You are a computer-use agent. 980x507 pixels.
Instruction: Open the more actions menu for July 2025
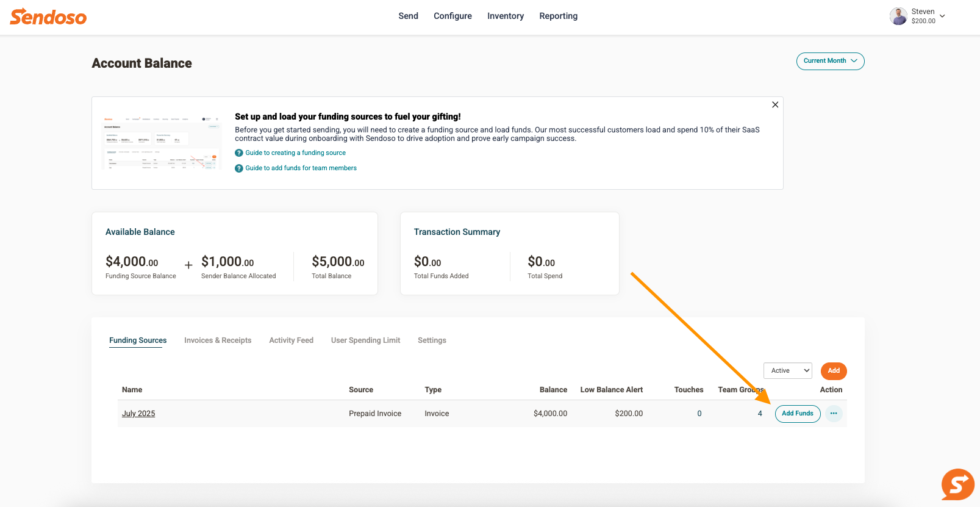834,414
